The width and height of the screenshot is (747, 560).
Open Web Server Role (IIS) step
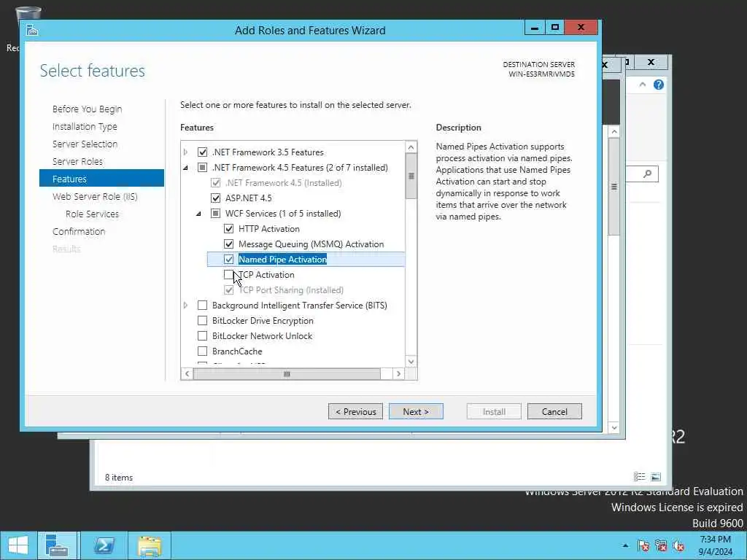[95, 196]
